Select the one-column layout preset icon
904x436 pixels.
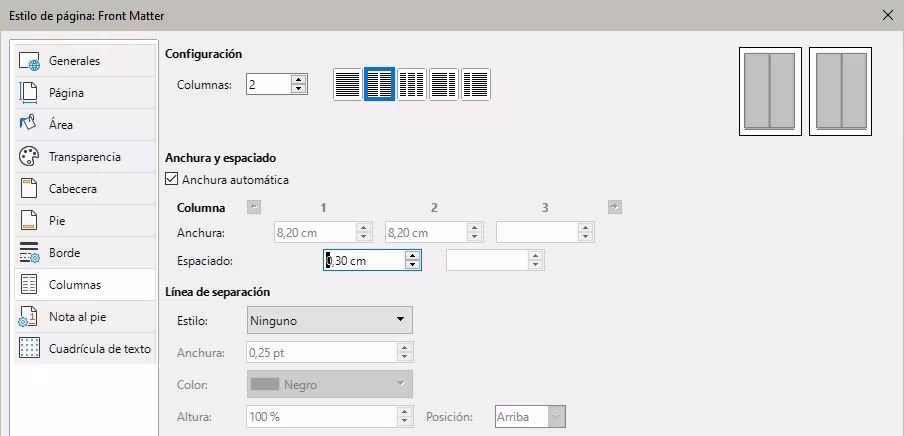(x=347, y=85)
